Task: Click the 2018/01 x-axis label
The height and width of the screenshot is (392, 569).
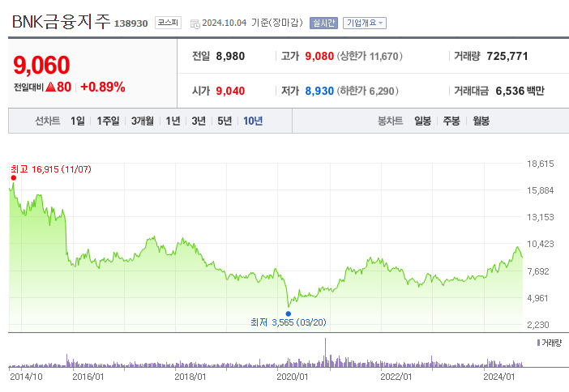Action: pos(190,377)
